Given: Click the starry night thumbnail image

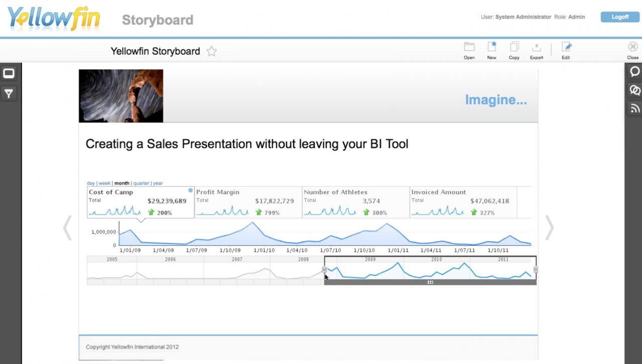Looking at the screenshot, I should [x=121, y=96].
